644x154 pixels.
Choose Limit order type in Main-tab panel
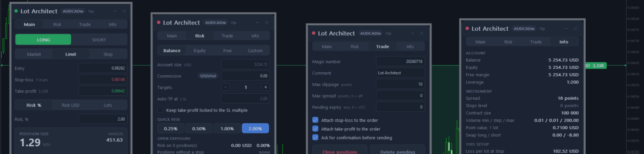(x=71, y=54)
